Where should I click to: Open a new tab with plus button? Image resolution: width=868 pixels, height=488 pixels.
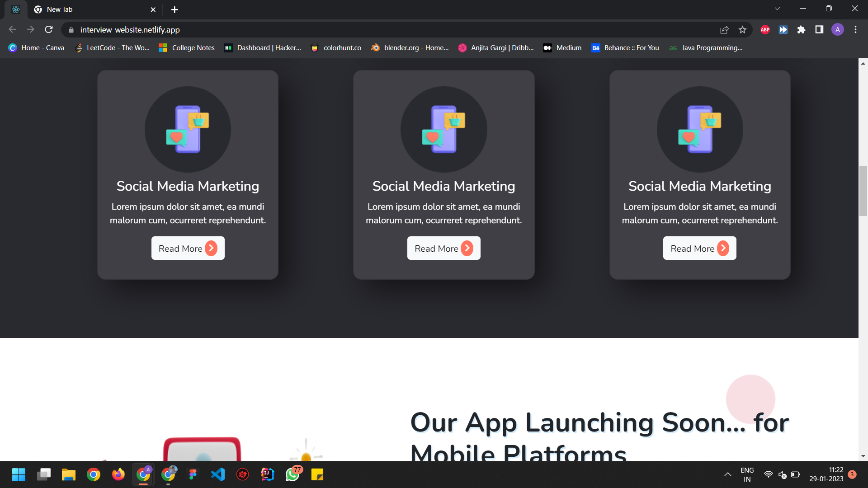[x=175, y=9]
